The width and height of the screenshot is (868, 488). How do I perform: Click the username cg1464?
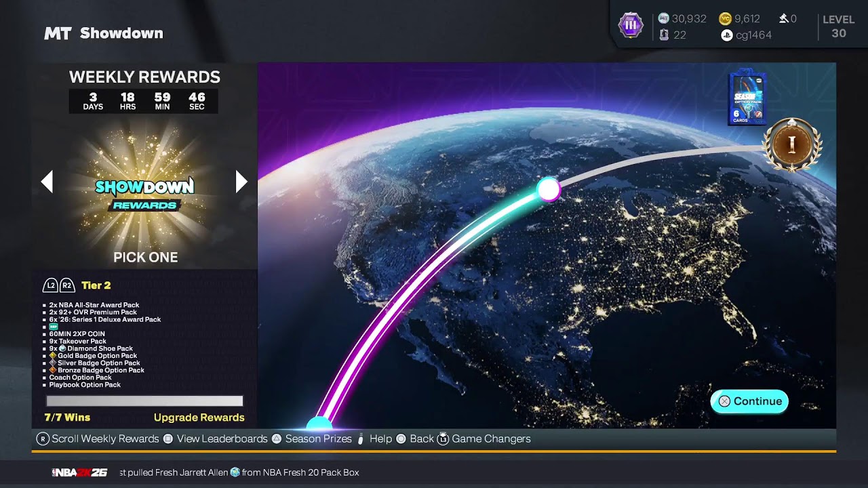754,35
